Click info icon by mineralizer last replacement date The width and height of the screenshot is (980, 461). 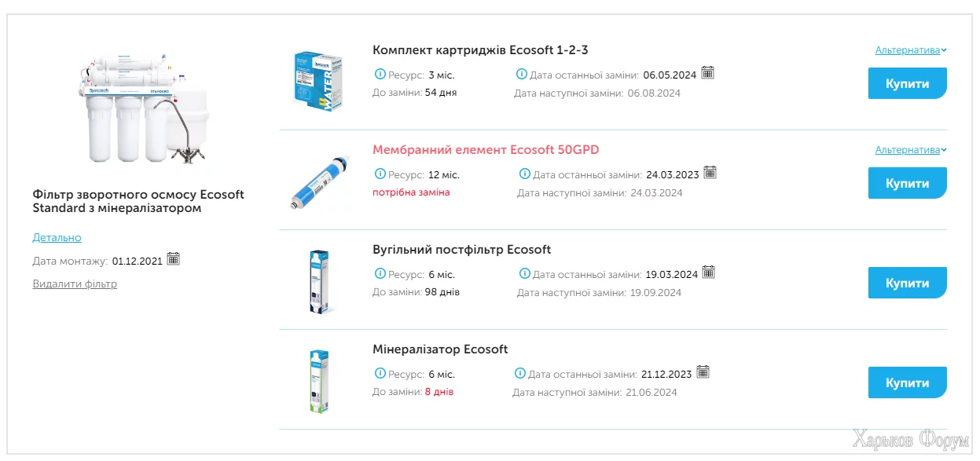click(x=520, y=374)
